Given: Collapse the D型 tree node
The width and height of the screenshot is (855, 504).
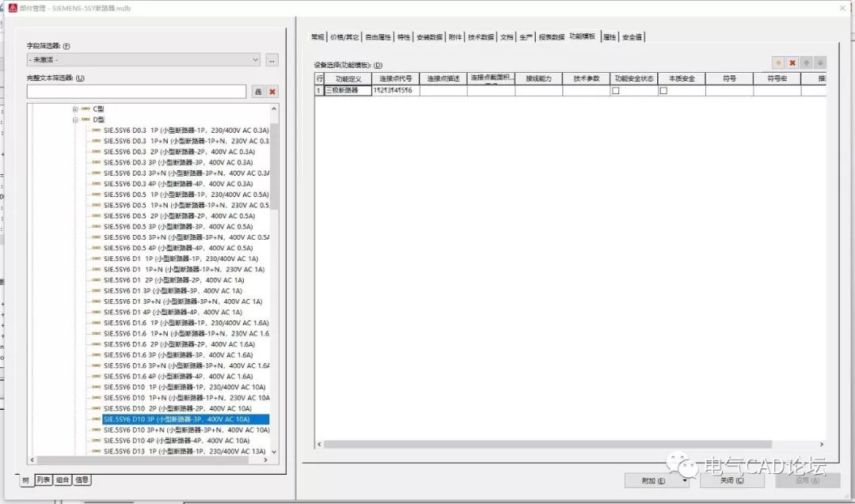Looking at the screenshot, I should click(x=75, y=120).
